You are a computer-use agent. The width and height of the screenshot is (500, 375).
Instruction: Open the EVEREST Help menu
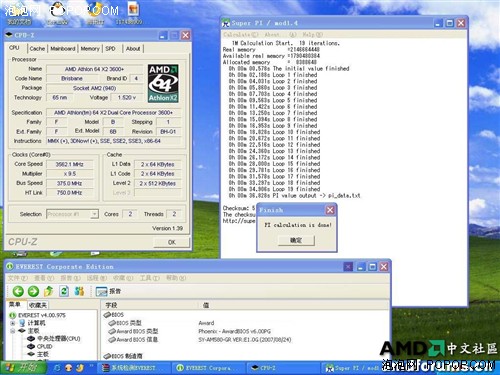coord(176,278)
